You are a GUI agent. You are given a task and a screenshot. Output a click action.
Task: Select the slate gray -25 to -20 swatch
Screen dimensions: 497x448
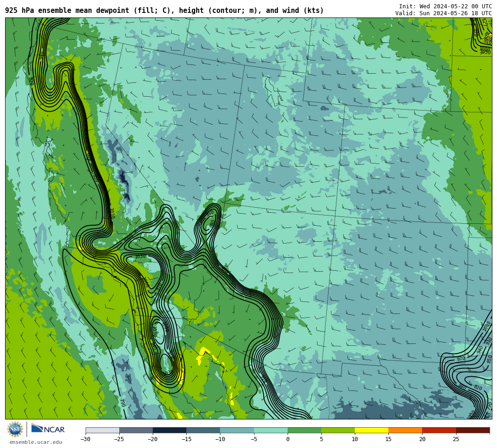[136, 430]
